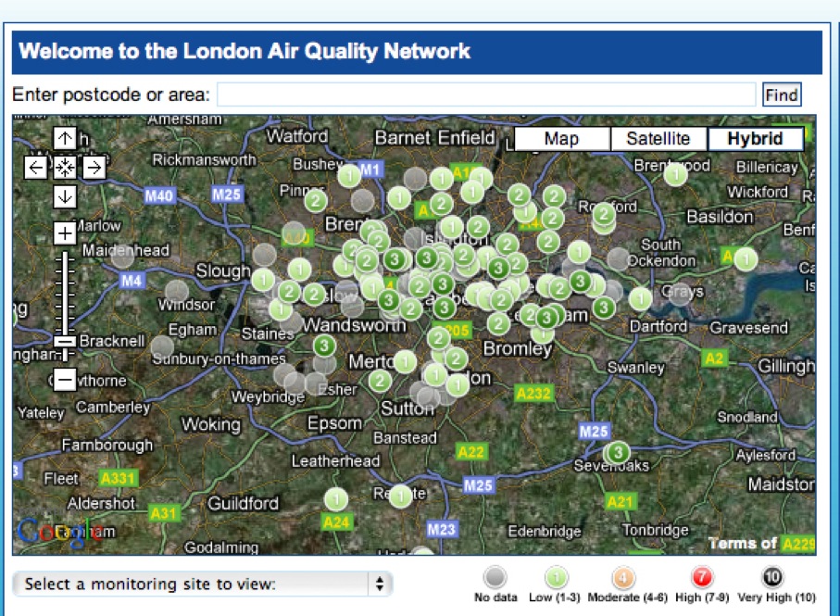
Task: Click the Find button
Action: [x=781, y=94]
